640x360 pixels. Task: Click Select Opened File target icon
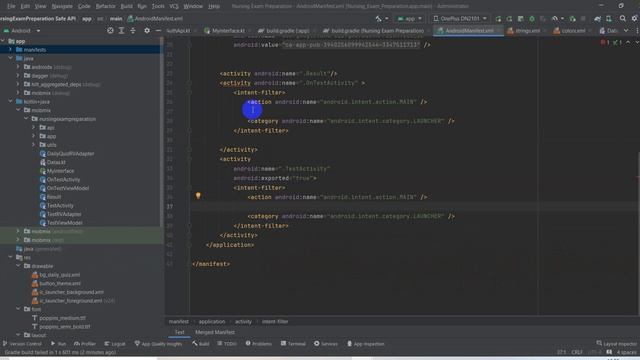[x=110, y=31]
